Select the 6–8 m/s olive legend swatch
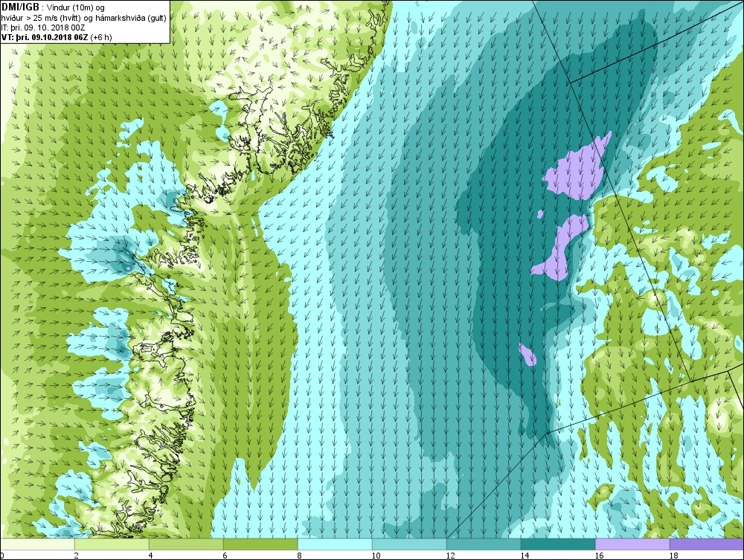 (x=260, y=544)
